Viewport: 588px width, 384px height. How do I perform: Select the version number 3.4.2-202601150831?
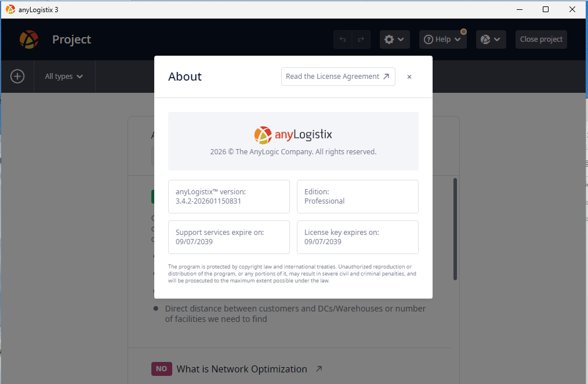[x=209, y=201]
